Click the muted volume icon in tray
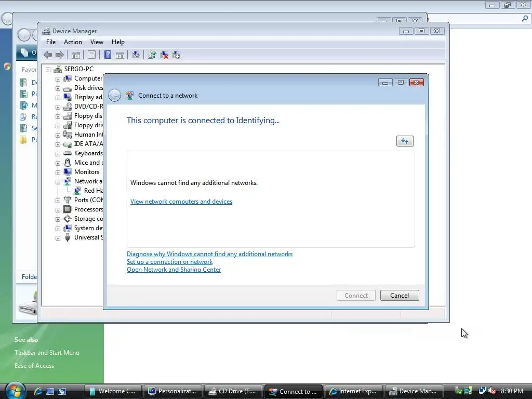 (x=493, y=391)
